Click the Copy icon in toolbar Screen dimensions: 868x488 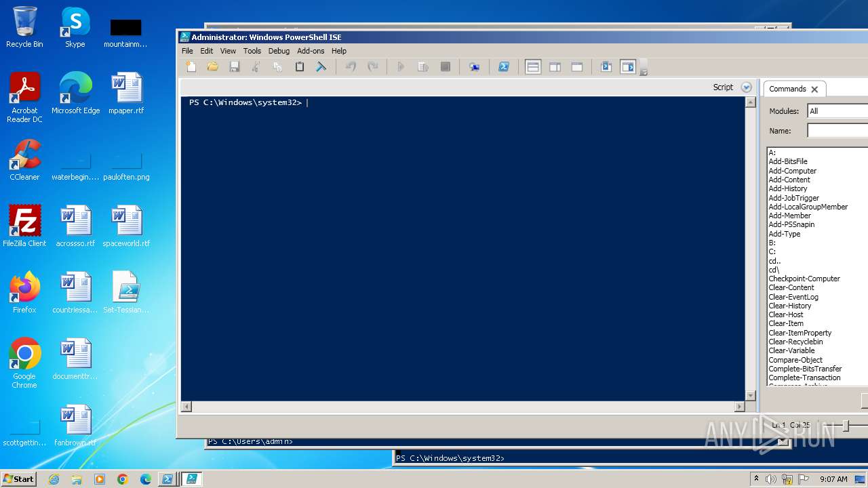tap(277, 66)
